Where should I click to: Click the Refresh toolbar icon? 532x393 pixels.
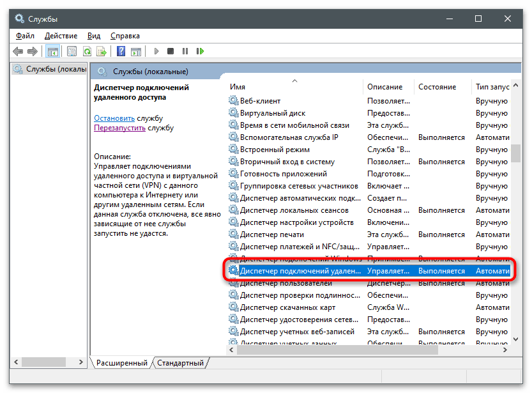[86, 51]
